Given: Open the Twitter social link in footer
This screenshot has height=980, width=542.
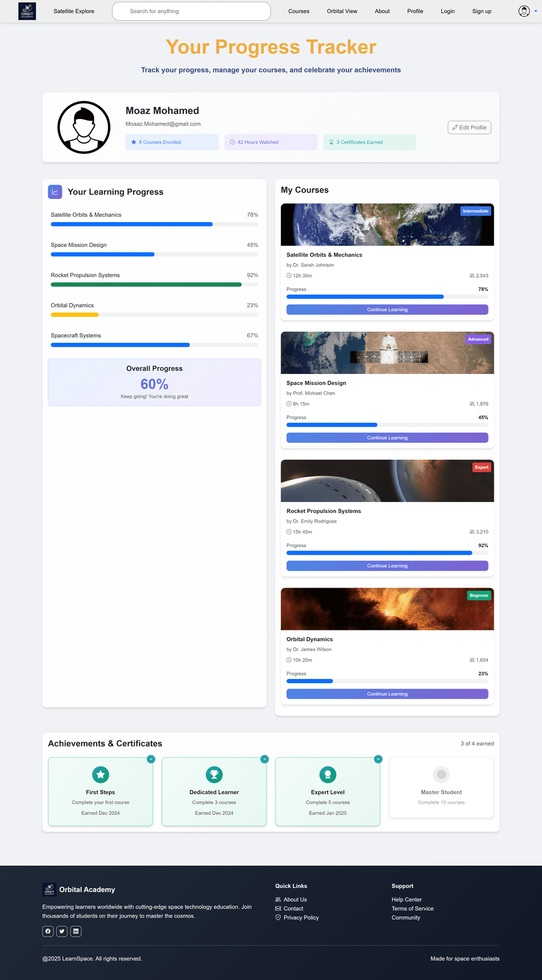Looking at the screenshot, I should click(x=62, y=931).
